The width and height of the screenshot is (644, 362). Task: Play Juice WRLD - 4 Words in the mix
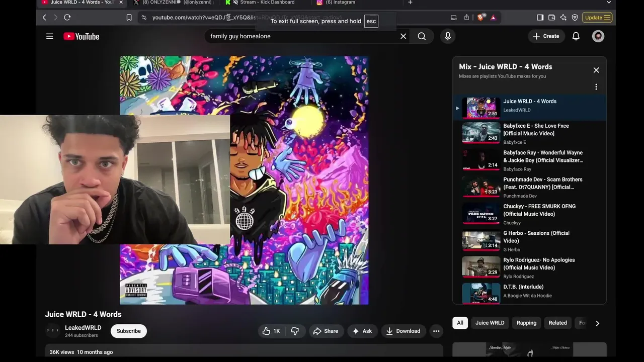coord(529,108)
